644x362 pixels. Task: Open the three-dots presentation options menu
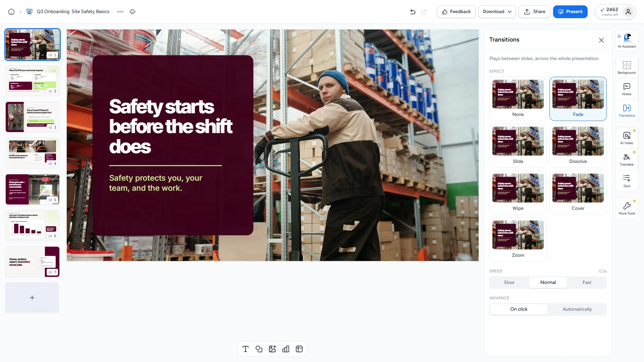tap(120, 12)
